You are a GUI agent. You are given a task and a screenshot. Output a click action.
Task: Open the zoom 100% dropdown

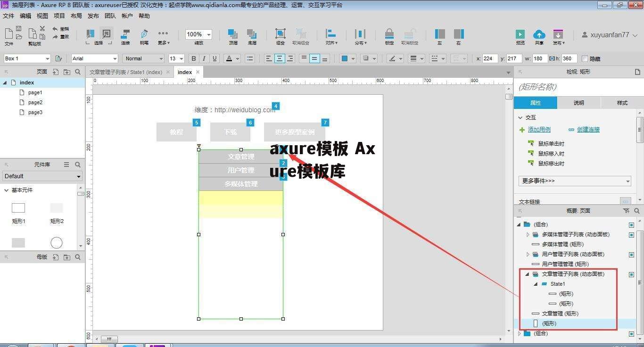click(209, 34)
